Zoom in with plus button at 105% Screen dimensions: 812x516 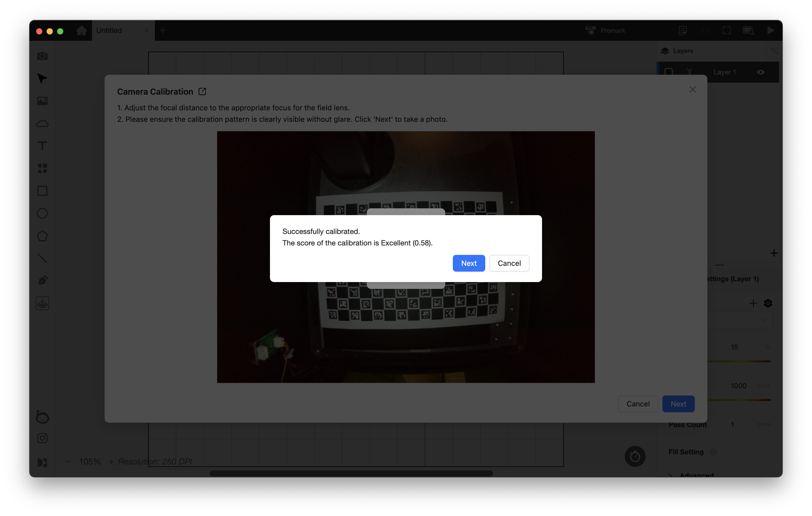(111, 461)
